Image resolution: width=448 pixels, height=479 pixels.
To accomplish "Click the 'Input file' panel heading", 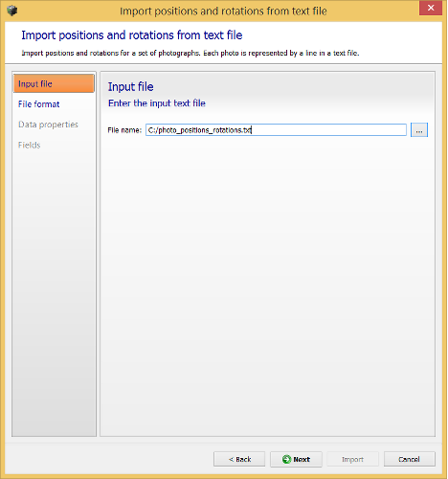I will (x=130, y=87).
